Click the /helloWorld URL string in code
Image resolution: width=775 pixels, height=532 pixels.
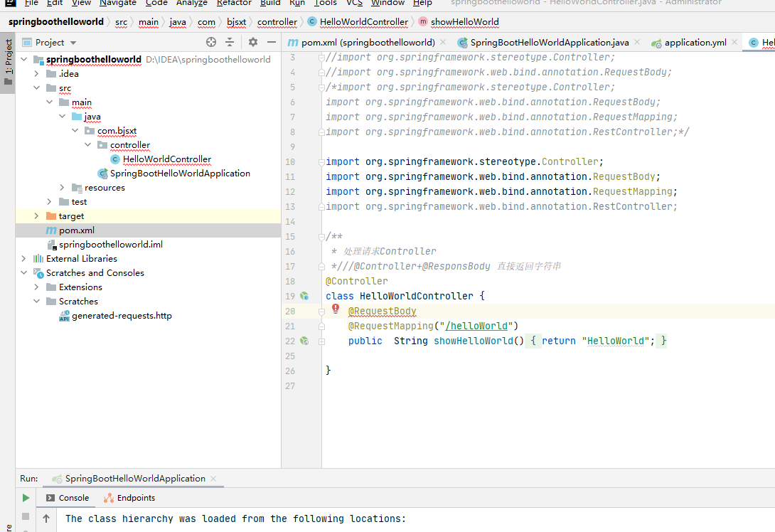click(x=476, y=326)
